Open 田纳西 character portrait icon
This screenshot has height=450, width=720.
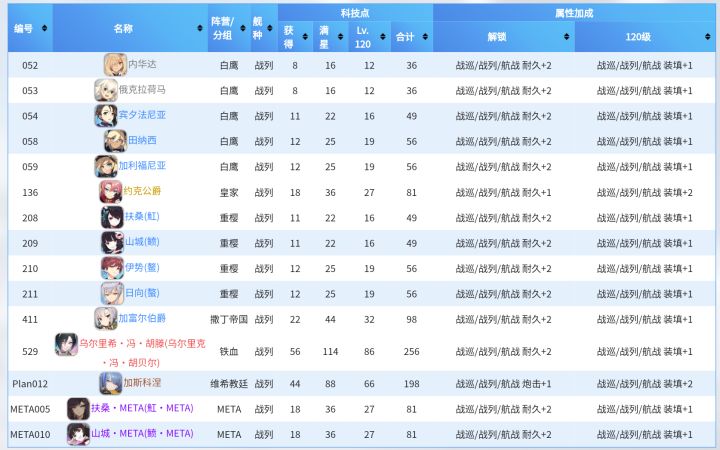[x=115, y=141]
